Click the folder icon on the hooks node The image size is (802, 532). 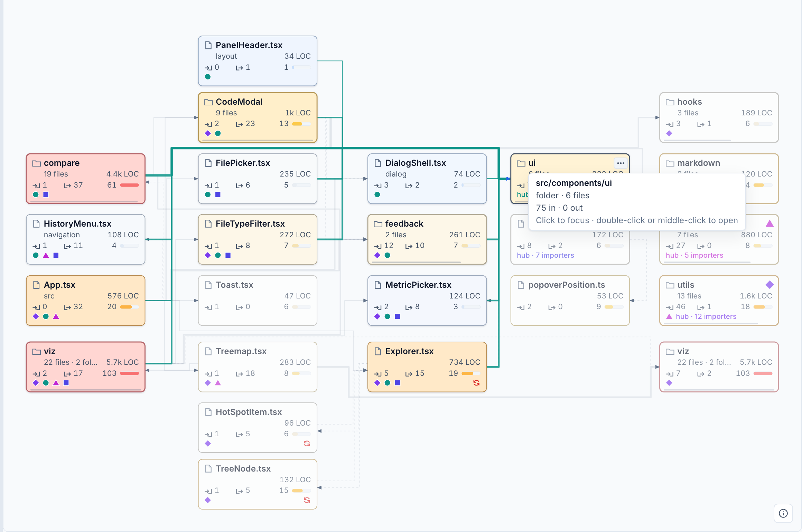tap(670, 102)
